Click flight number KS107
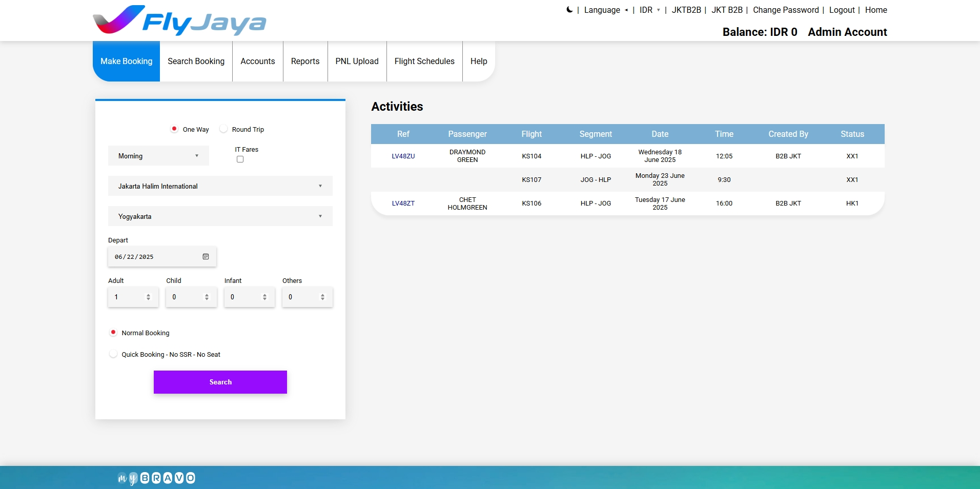 point(532,180)
